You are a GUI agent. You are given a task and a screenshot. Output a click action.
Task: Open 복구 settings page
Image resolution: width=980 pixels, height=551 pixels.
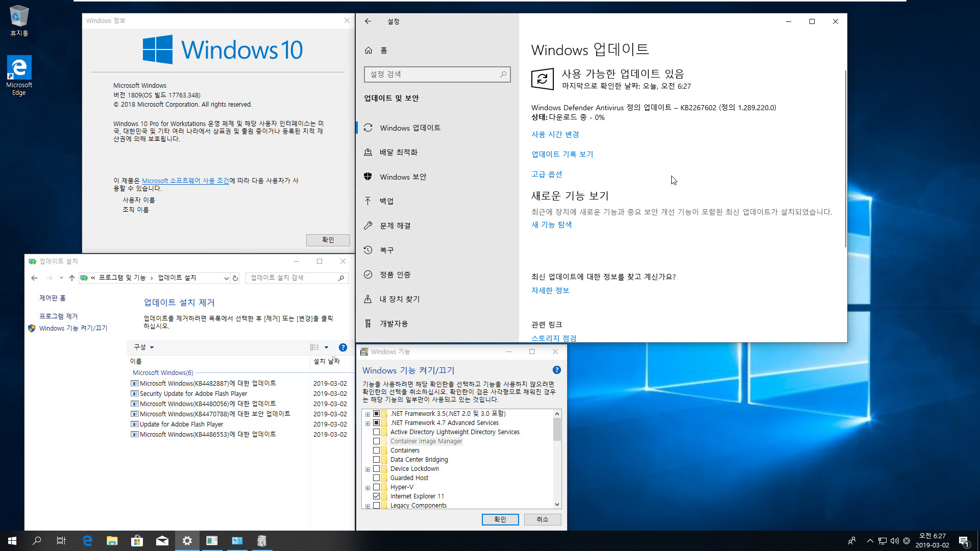(x=437, y=251)
